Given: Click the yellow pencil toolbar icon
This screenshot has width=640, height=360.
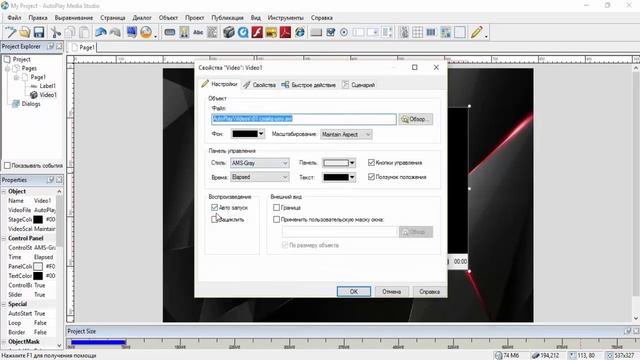Looking at the screenshot, I should [x=476, y=32].
